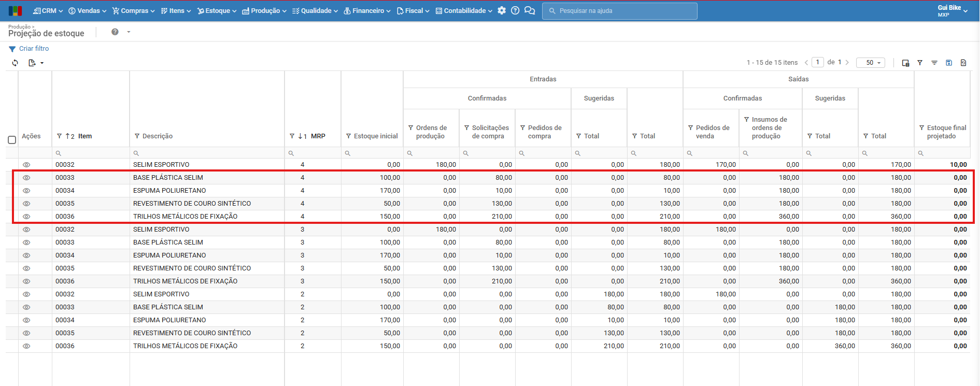Open the settings gear icon
Viewport: 980px width, 386px height.
tap(502, 10)
